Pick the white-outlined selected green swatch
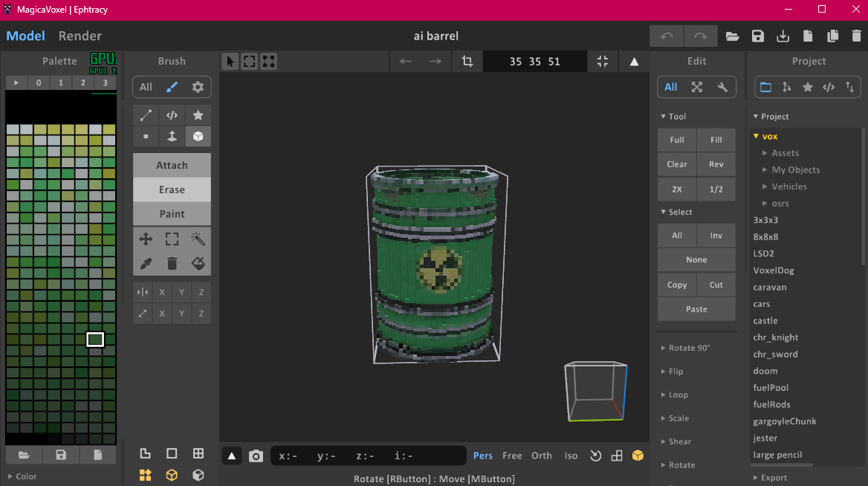 95,340
